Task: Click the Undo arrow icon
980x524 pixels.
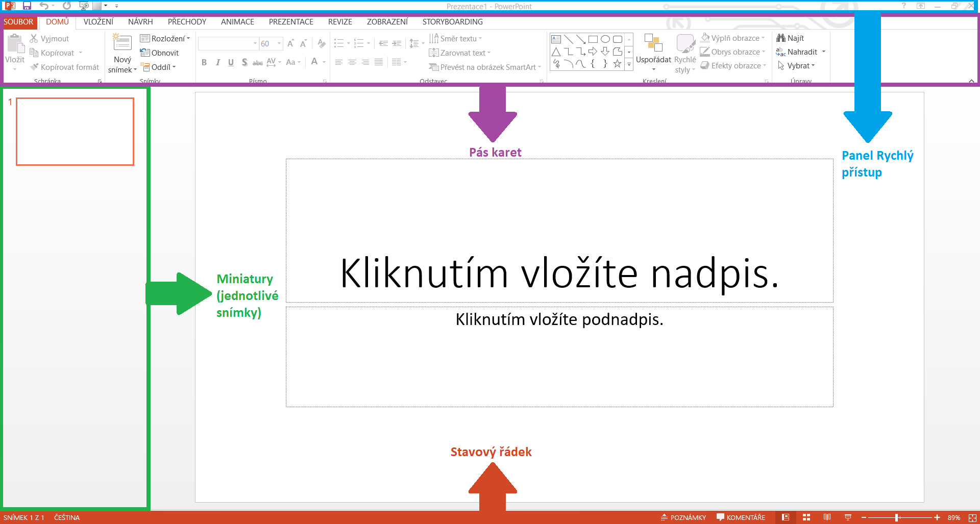Action: [44, 6]
